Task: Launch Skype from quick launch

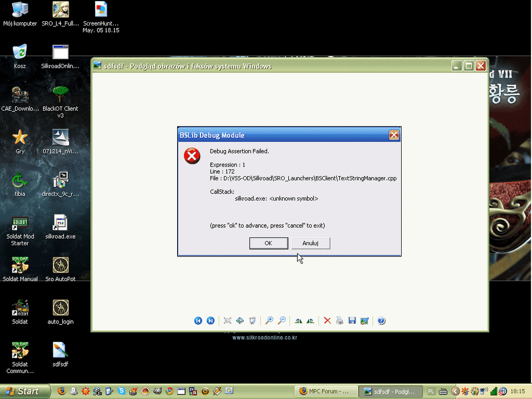Action: [x=121, y=391]
